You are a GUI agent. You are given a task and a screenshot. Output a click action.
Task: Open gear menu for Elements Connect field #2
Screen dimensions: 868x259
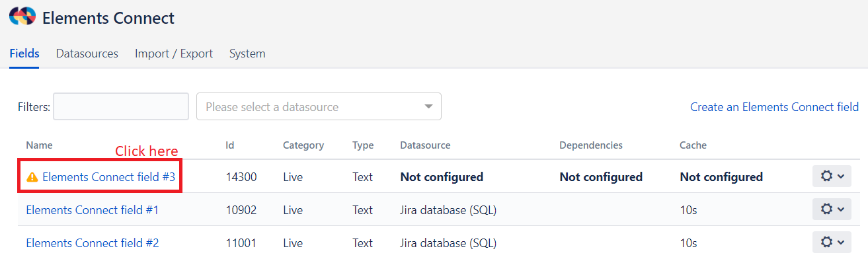[832, 242]
